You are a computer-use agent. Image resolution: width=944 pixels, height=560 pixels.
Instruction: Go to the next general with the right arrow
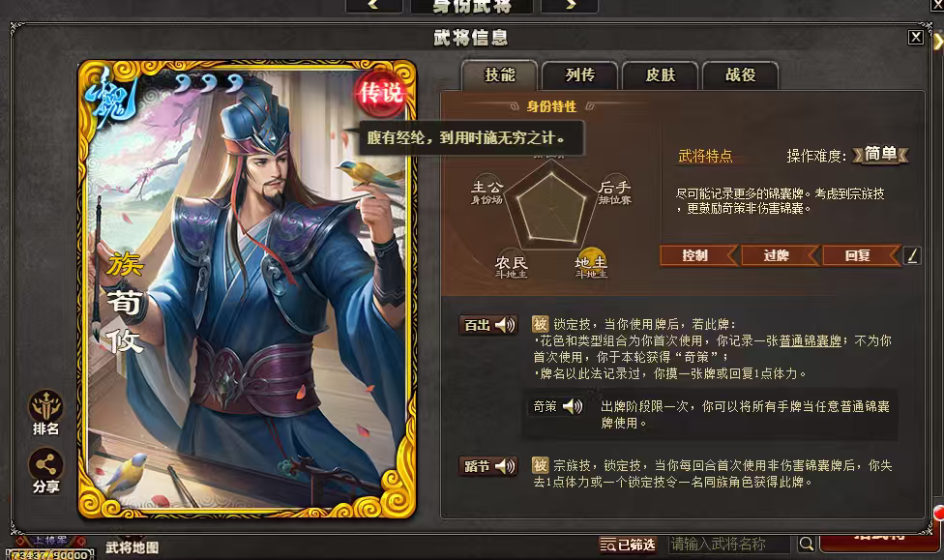tap(570, 5)
